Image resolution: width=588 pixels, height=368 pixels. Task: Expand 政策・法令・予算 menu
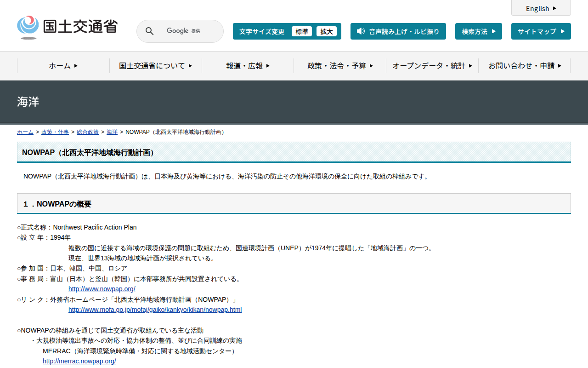(x=340, y=66)
